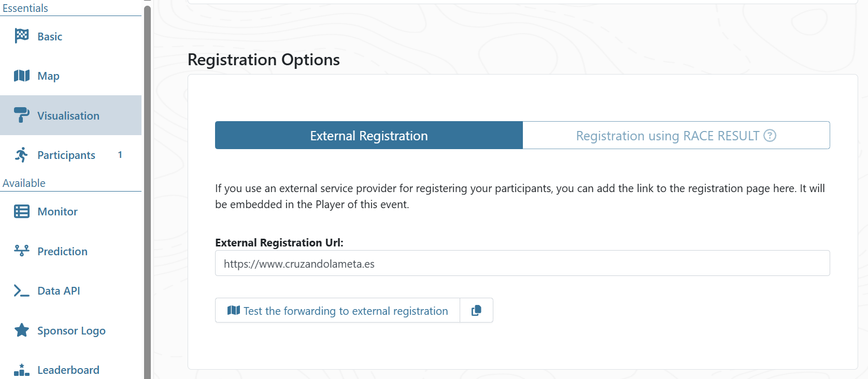
Task: Open the Data API section
Action: click(x=59, y=291)
